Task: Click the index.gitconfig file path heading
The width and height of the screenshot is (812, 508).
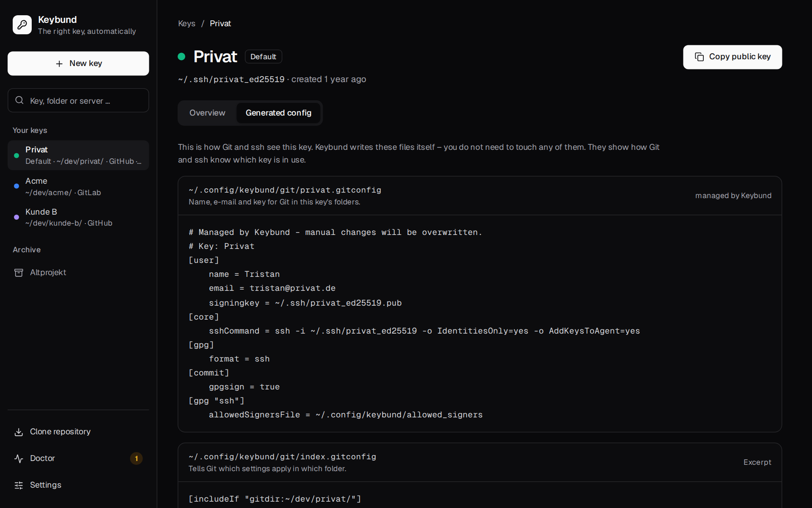Action: click(283, 457)
